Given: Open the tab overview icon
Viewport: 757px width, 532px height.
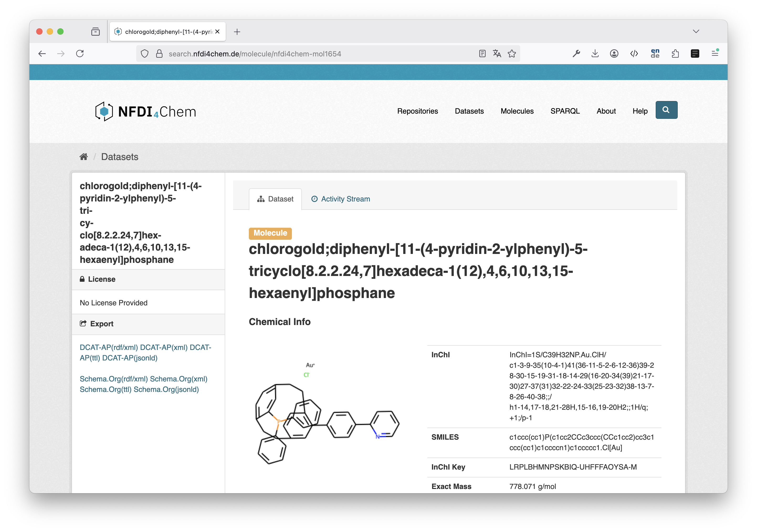Looking at the screenshot, I should click(95, 32).
